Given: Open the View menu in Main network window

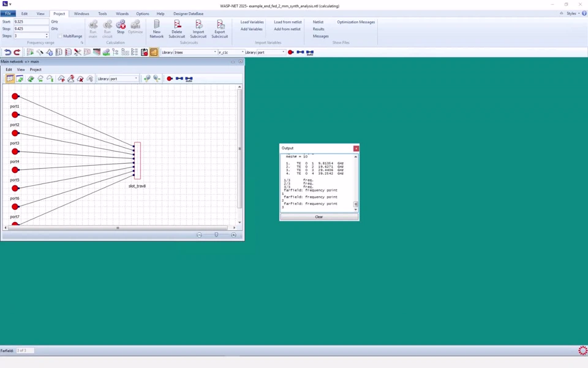Looking at the screenshot, I should (21, 69).
